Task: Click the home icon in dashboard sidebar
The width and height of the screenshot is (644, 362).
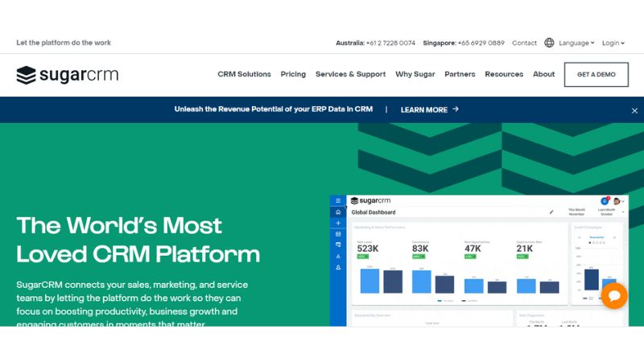Action: [338, 212]
